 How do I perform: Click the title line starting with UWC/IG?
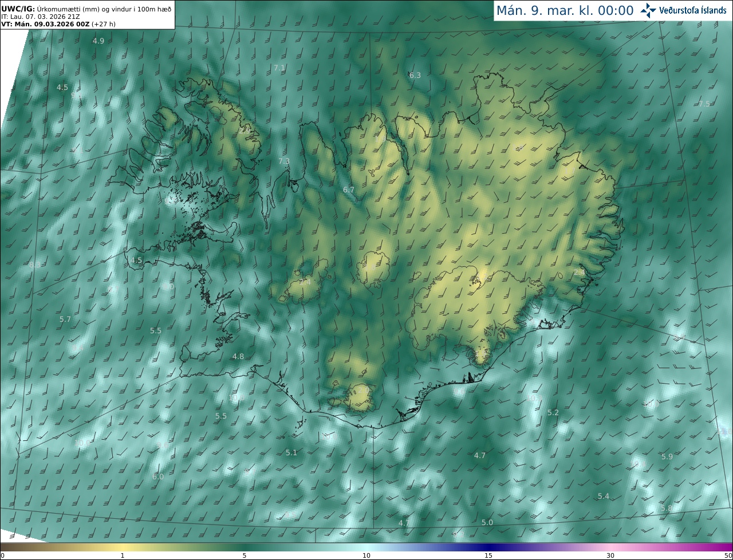click(86, 9)
